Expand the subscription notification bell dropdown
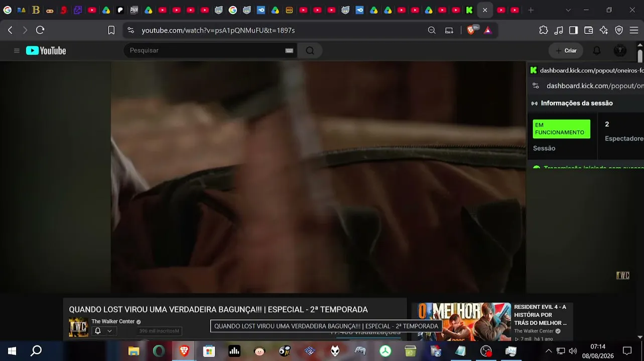 click(103, 331)
